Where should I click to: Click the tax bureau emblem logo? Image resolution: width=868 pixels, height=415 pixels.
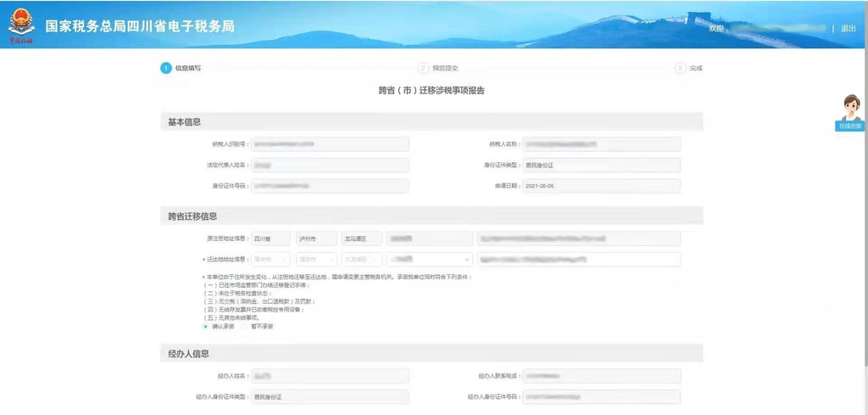coord(20,25)
